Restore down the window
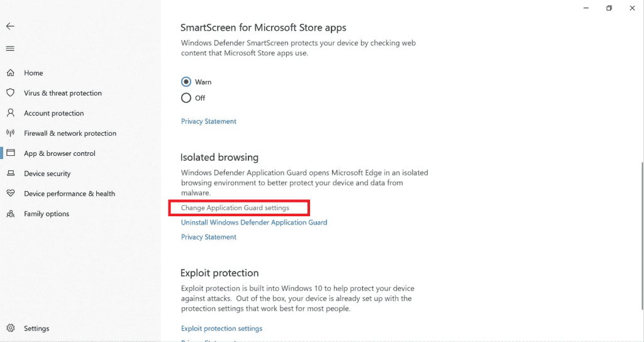This screenshot has height=342, width=644. tap(609, 8)
